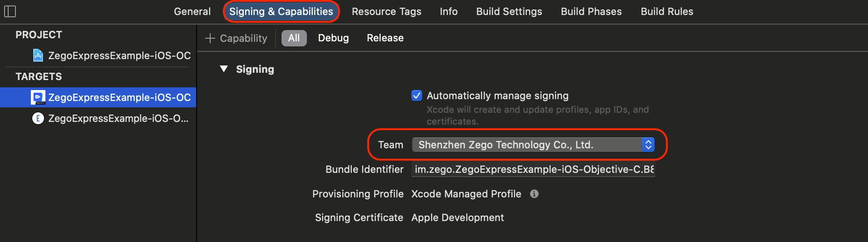Select the All configurations filter
The image size is (868, 242).
294,38
